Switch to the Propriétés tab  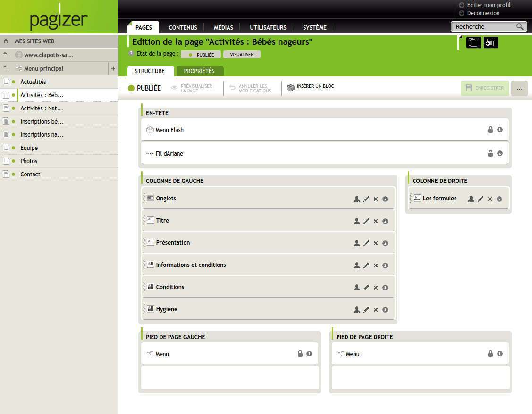(199, 71)
